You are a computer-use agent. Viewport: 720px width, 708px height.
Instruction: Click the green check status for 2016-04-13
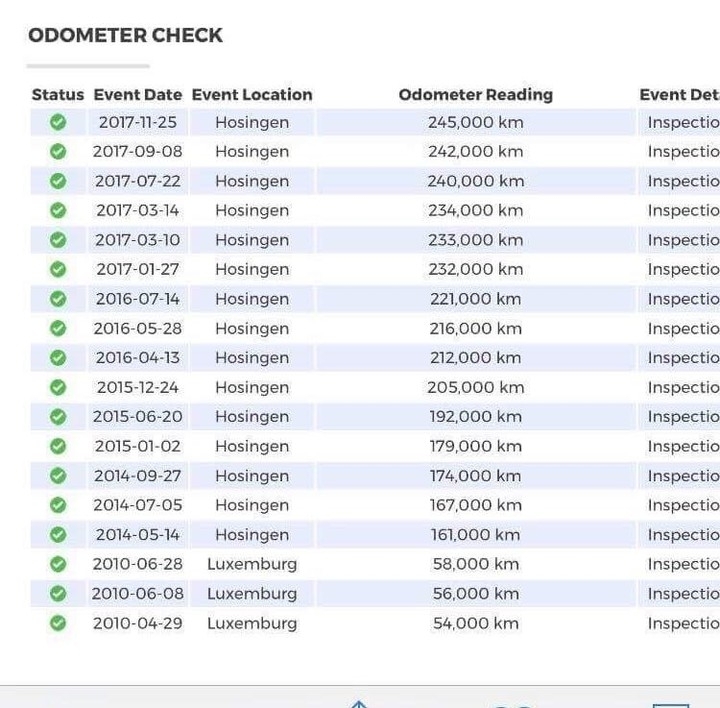point(58,358)
